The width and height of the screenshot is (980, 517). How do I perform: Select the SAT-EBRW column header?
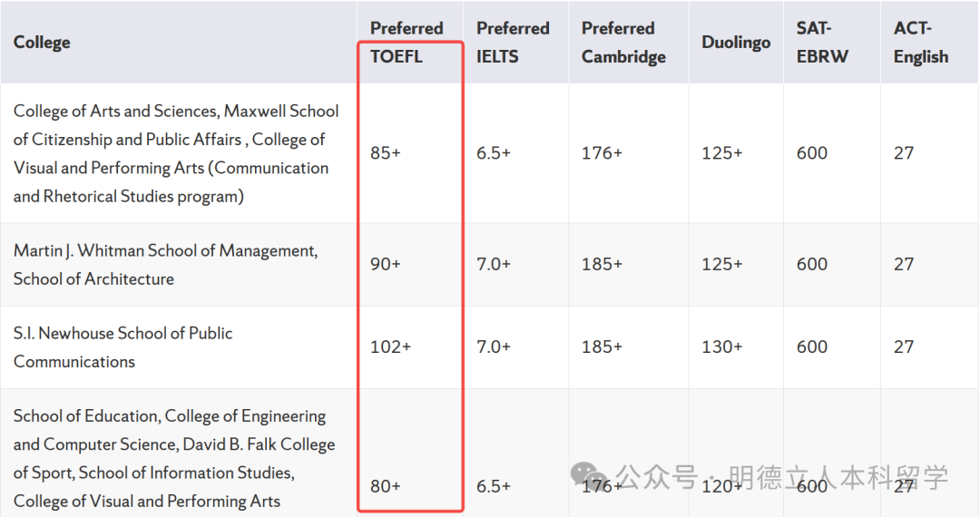tap(822, 42)
